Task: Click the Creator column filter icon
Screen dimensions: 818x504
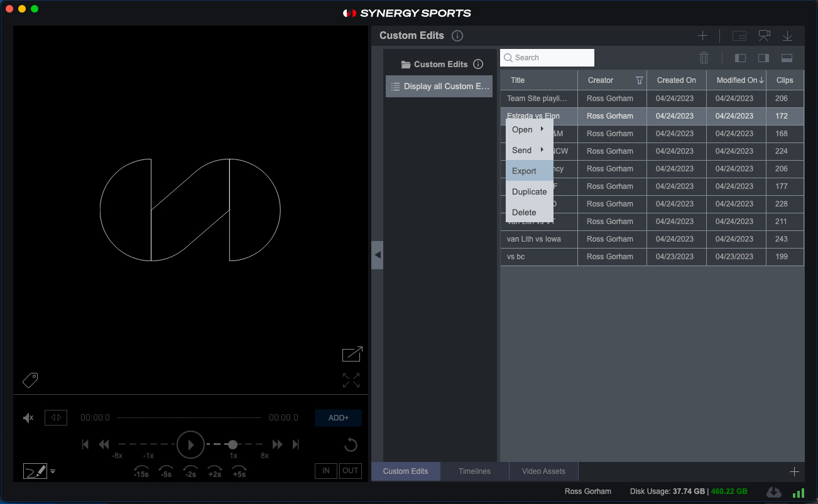Action: tap(640, 80)
